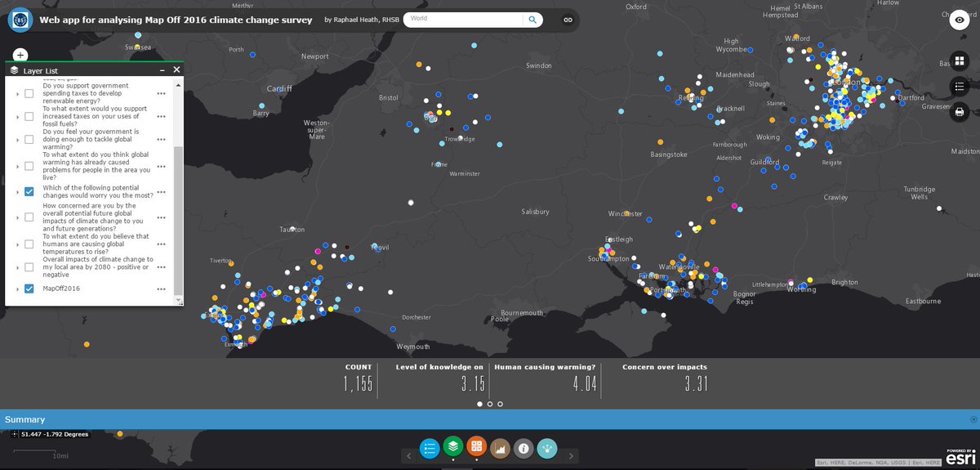
Task: Open options menu for fossil fuels taxes layer
Action: (x=162, y=117)
